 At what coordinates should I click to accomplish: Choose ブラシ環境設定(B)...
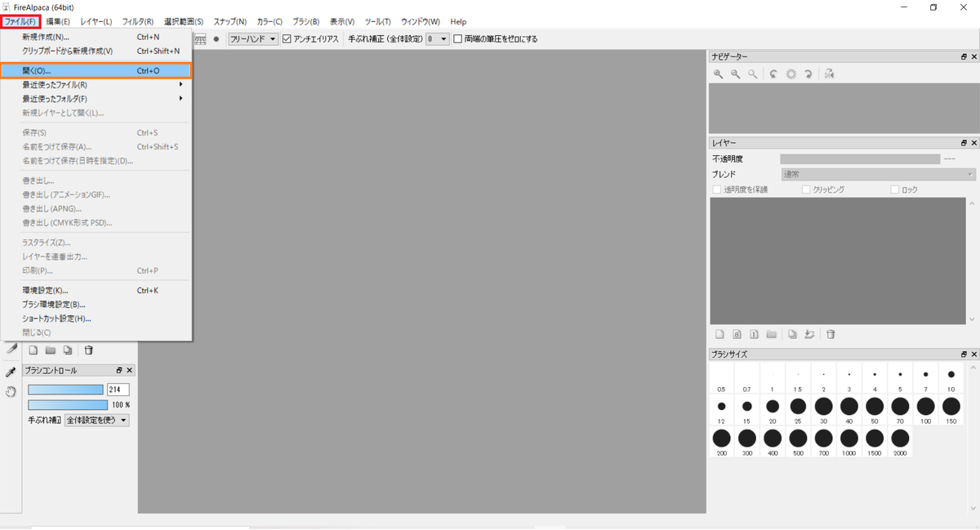click(x=96, y=304)
